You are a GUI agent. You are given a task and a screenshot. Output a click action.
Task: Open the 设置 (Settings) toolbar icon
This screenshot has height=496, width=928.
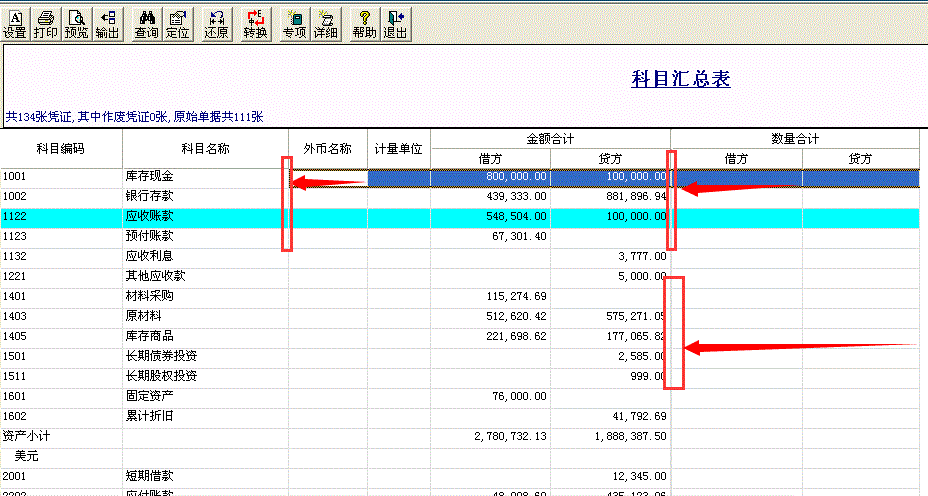tap(15, 23)
